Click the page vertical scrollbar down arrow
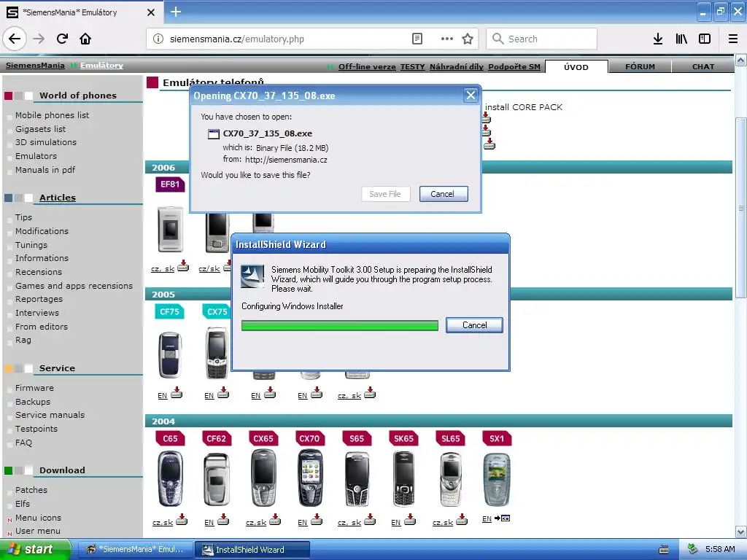The image size is (747, 560). point(740,532)
